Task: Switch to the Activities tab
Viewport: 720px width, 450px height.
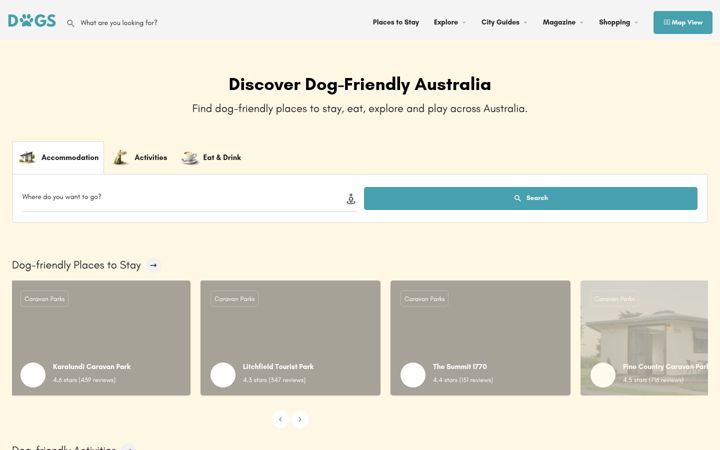Action: [140, 158]
